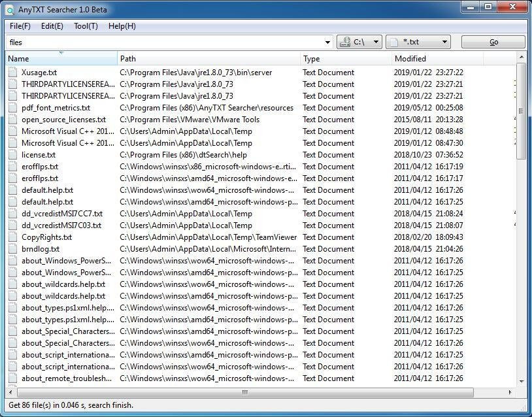Image resolution: width=532 pixels, height=417 pixels.
Task: Open the C:\ drive selector dropdown
Action: [x=359, y=42]
